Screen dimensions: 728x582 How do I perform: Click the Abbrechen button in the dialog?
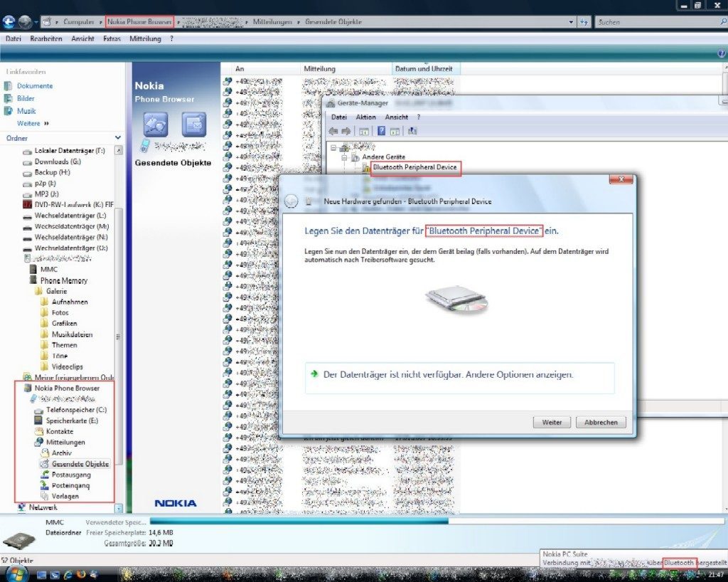point(601,422)
